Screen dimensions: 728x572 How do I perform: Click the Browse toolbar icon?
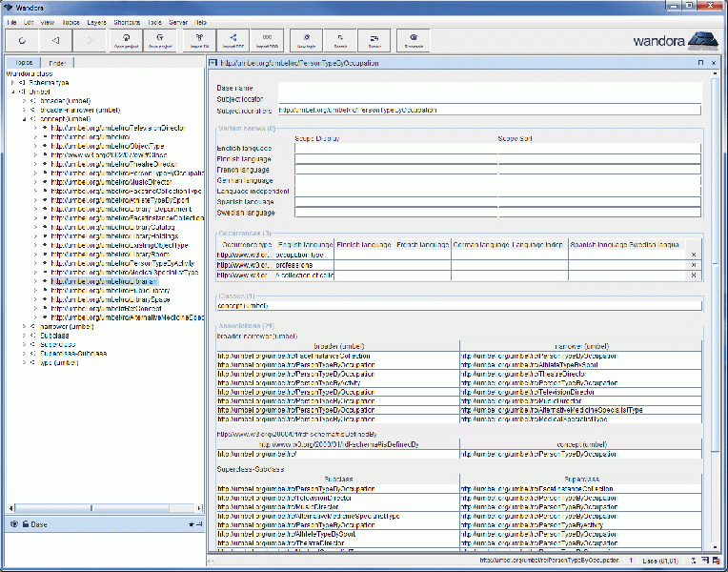click(415, 40)
